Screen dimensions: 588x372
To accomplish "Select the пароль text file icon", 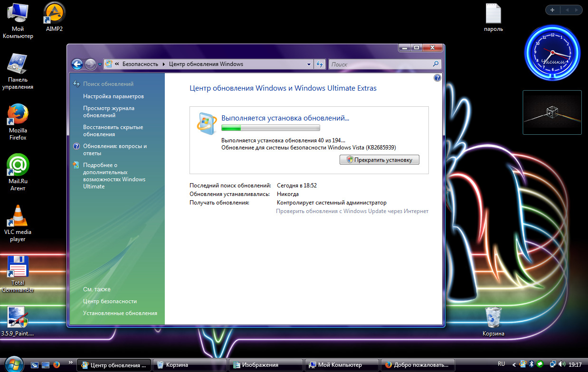I will 493,18.
